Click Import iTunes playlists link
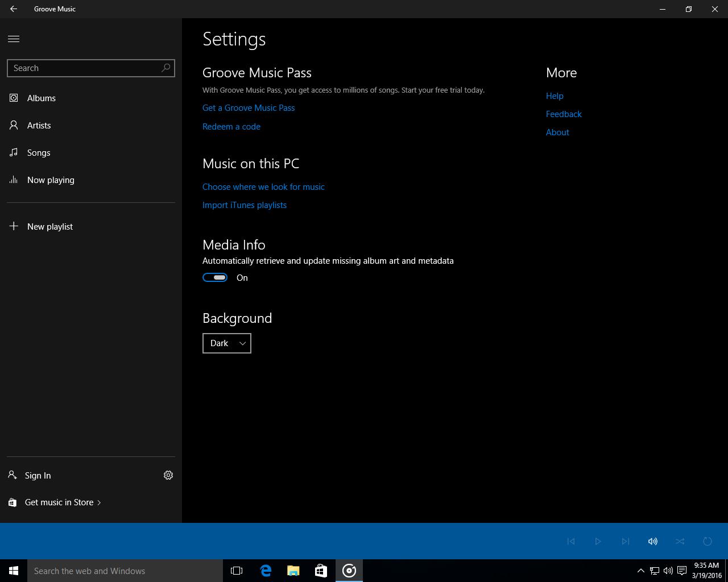 pos(245,205)
